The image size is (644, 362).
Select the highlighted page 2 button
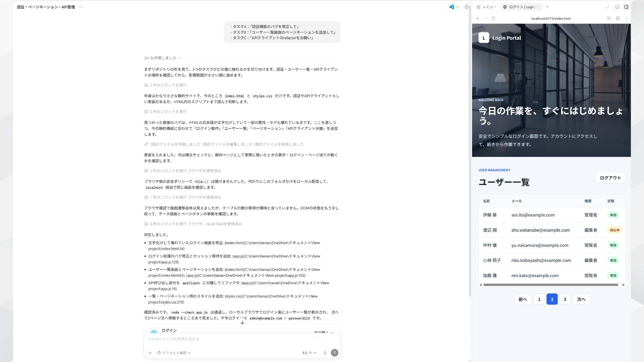(x=552, y=299)
